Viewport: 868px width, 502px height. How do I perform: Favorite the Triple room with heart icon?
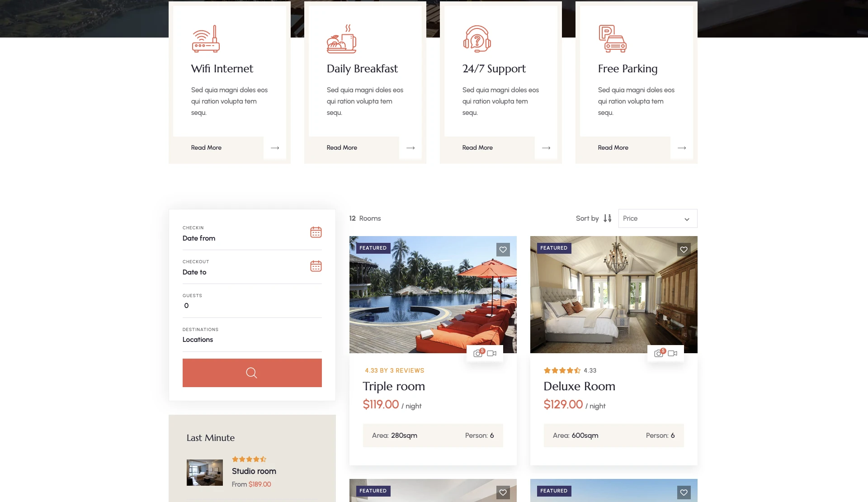click(x=503, y=250)
